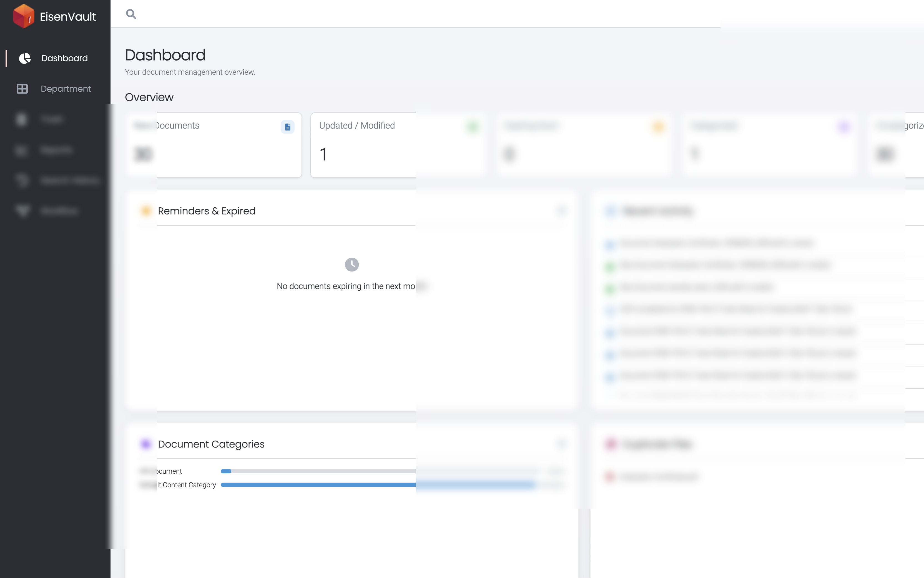Open the search magnifier icon
924x578 pixels.
(x=131, y=14)
